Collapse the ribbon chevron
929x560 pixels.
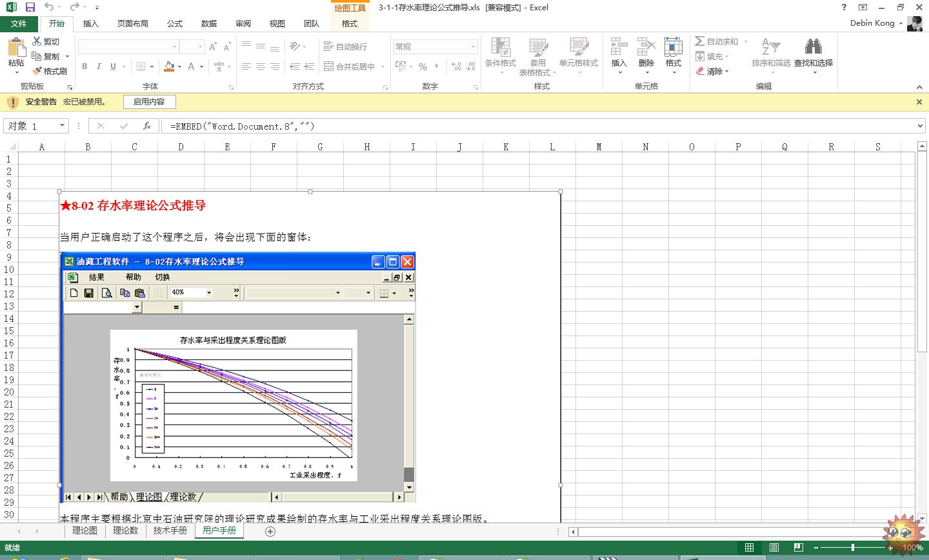(x=920, y=86)
